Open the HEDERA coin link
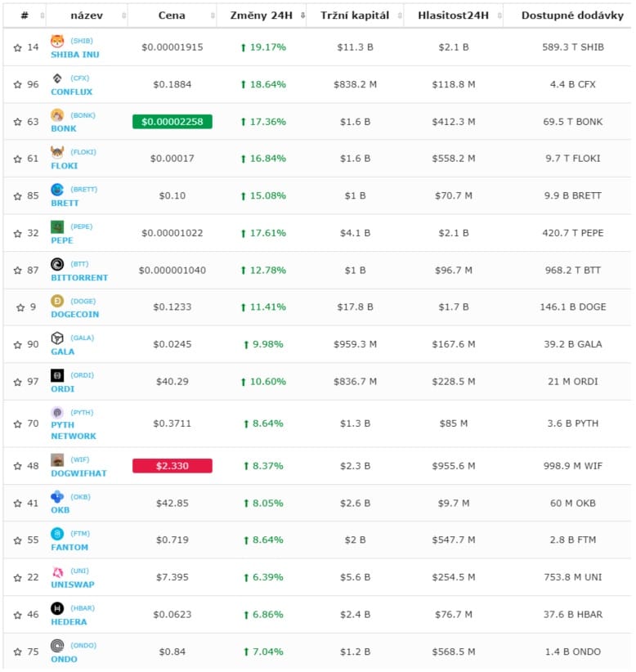This screenshot has height=672, width=636. pyautogui.click(x=69, y=622)
